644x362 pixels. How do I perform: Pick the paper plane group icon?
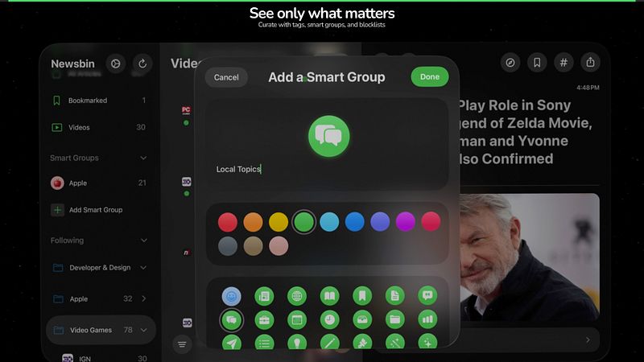[231, 342]
